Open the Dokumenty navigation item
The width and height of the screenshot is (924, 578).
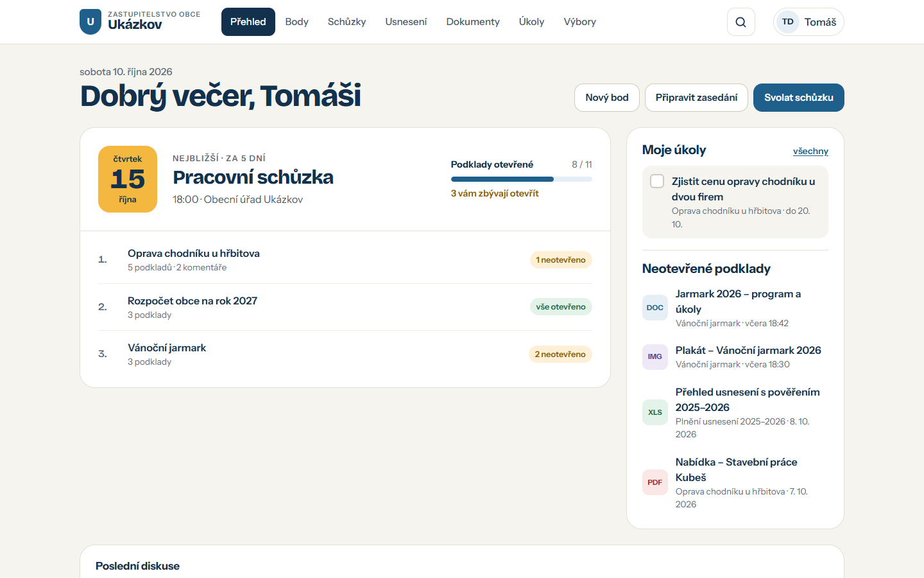tap(473, 22)
